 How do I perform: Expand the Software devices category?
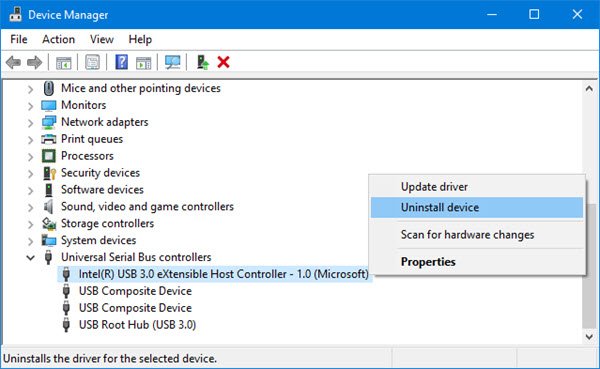click(x=30, y=190)
